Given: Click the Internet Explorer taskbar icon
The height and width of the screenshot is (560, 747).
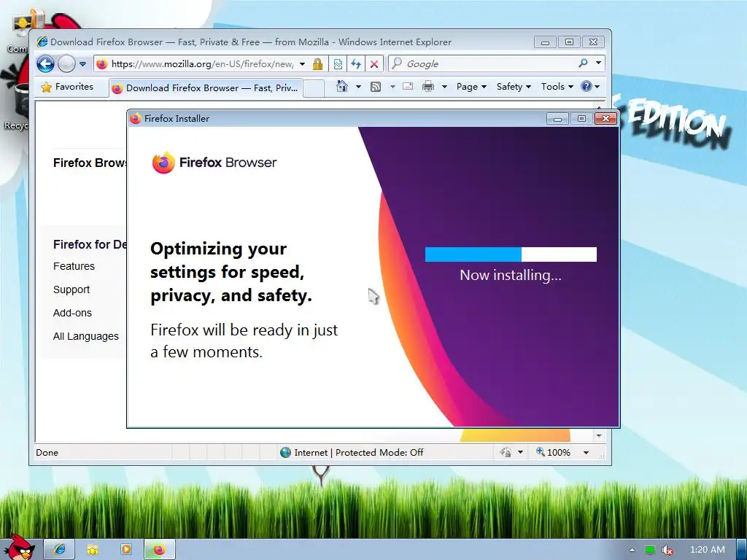Looking at the screenshot, I should click(x=60, y=550).
